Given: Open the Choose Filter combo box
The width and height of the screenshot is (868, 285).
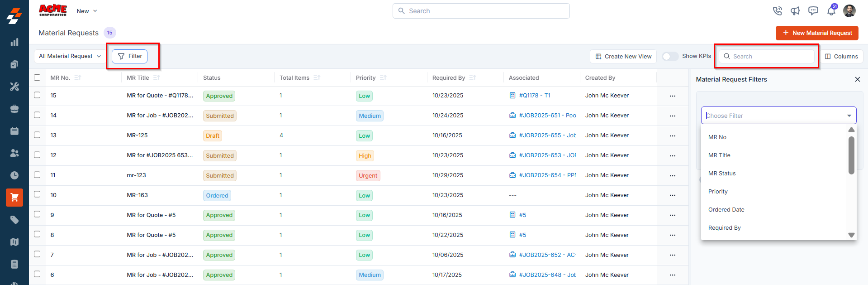Looking at the screenshot, I should coord(778,116).
